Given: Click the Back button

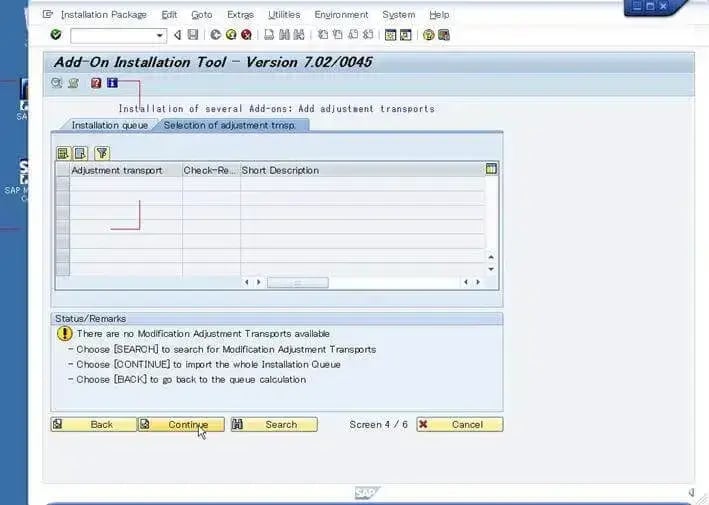Looking at the screenshot, I should (93, 425).
